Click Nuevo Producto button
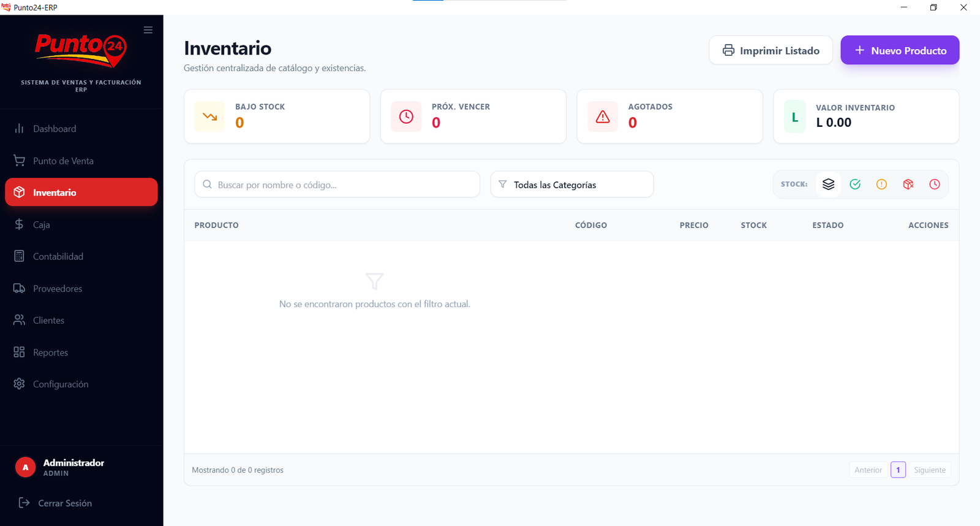Viewport: 980px width, 526px height. click(x=900, y=50)
